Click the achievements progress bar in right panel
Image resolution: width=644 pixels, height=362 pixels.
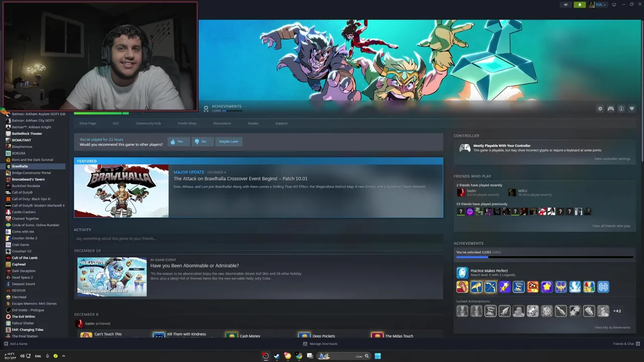[x=544, y=257]
